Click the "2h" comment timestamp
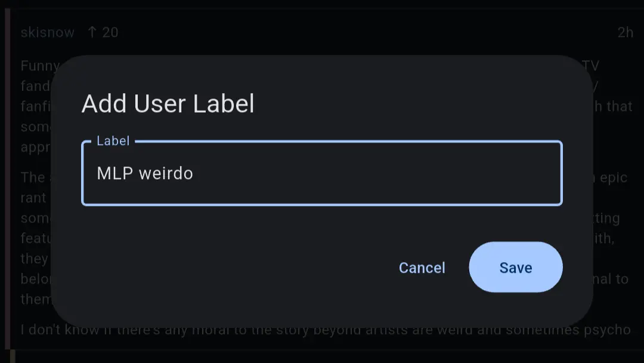644x363 pixels. click(625, 32)
